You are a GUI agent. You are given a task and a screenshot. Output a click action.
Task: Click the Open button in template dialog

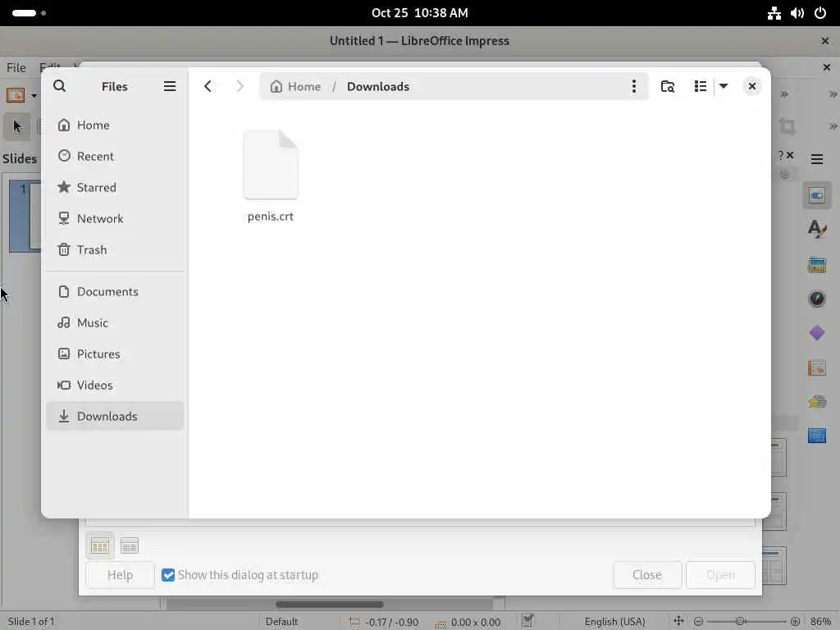click(720, 575)
